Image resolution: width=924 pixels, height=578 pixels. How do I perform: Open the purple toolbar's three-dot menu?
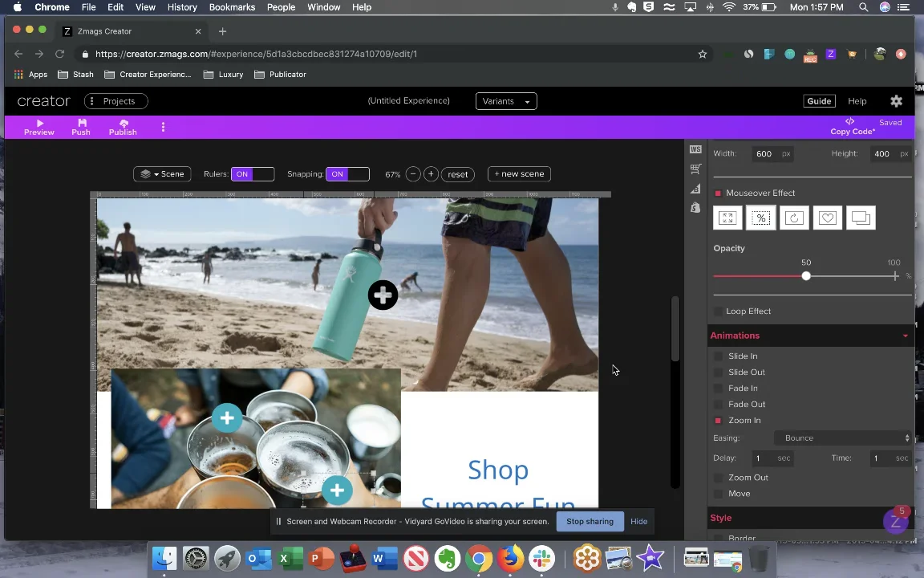(x=164, y=127)
